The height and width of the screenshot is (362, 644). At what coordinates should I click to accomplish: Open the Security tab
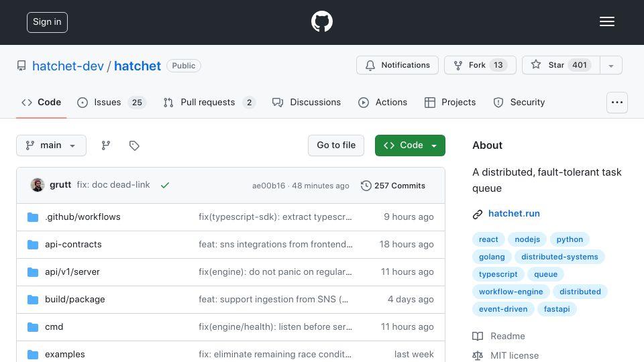[x=519, y=102]
